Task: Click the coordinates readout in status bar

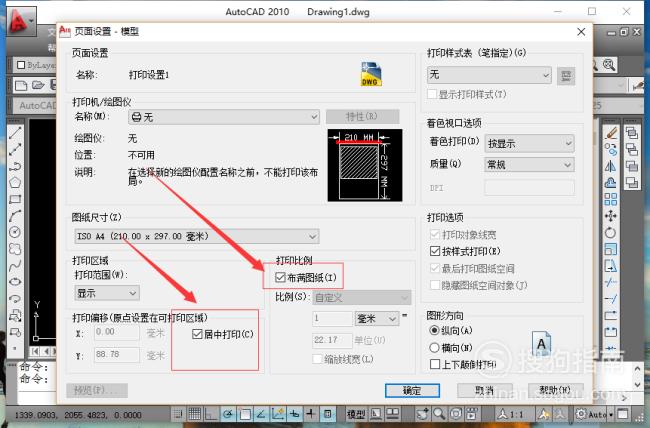Action: 78,415
